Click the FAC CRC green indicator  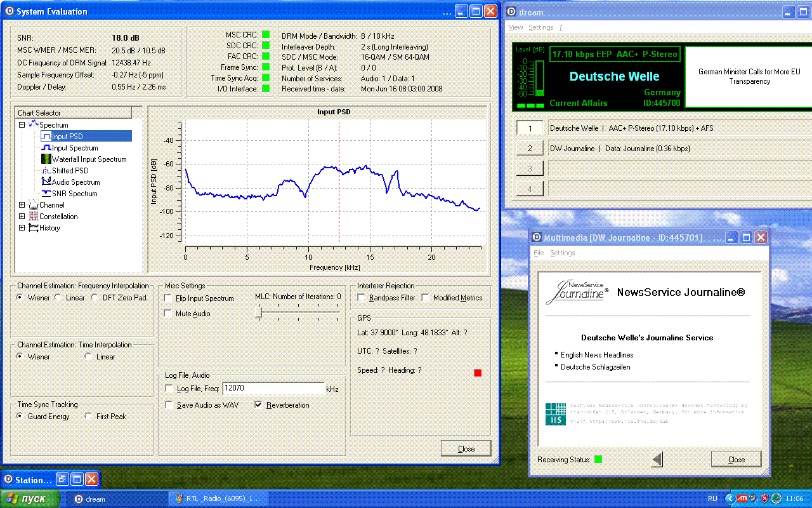[266, 57]
